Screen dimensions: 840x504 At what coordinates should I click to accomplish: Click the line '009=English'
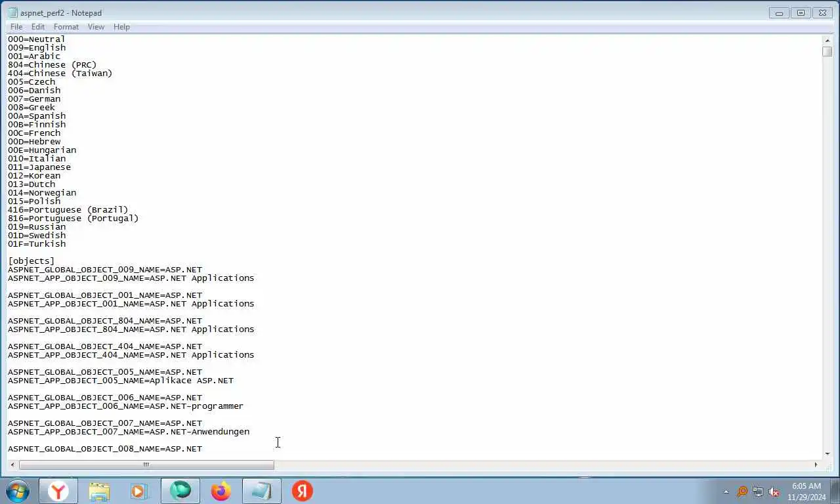(37, 48)
